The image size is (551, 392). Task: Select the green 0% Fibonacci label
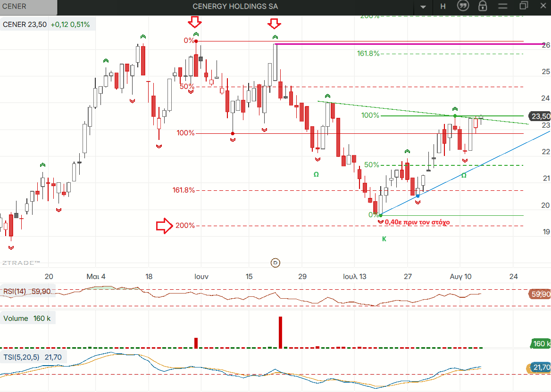(x=373, y=215)
